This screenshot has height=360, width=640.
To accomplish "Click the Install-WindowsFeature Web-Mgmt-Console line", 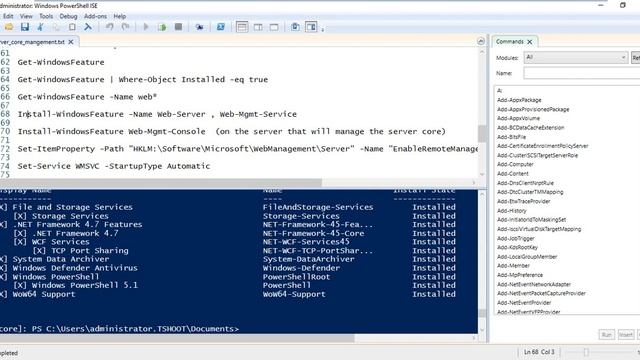I will point(231,132).
